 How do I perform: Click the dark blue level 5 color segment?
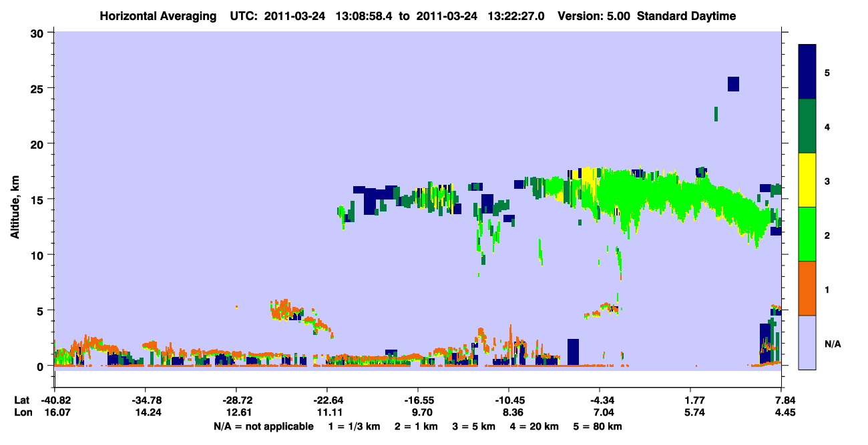(807, 71)
